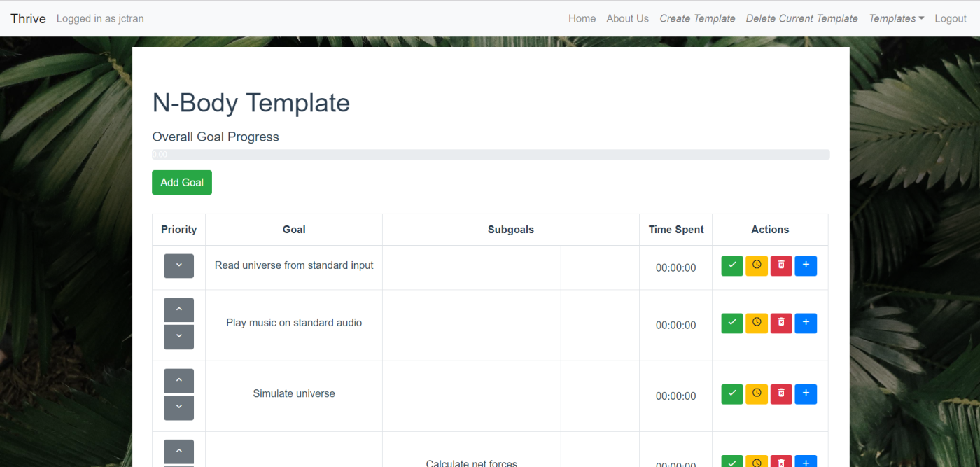Click the Add Goal button
Viewport: 980px width, 467px height.
pyautogui.click(x=182, y=183)
